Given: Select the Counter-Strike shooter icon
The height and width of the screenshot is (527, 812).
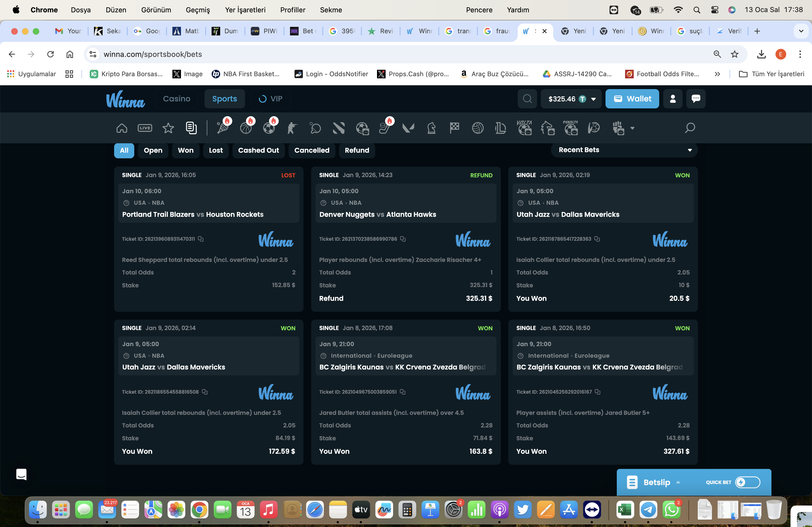Looking at the screenshot, I should coord(292,128).
